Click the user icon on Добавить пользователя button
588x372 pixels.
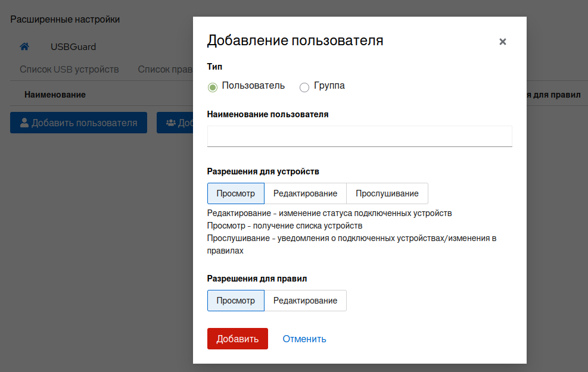click(24, 123)
